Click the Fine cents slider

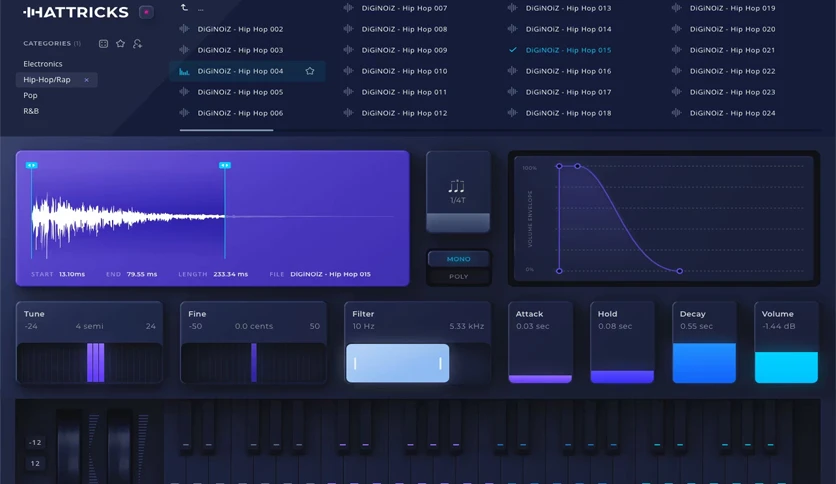[x=254, y=363]
